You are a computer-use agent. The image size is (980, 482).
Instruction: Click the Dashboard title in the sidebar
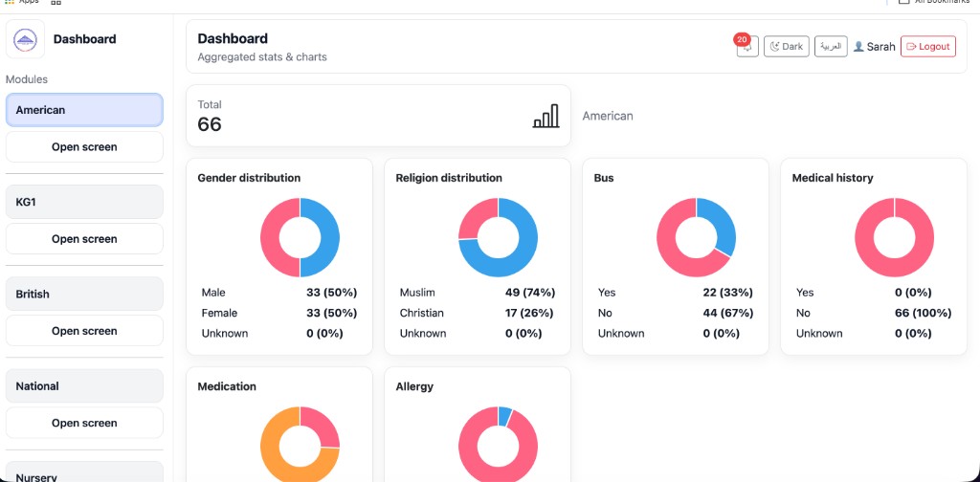coord(84,39)
